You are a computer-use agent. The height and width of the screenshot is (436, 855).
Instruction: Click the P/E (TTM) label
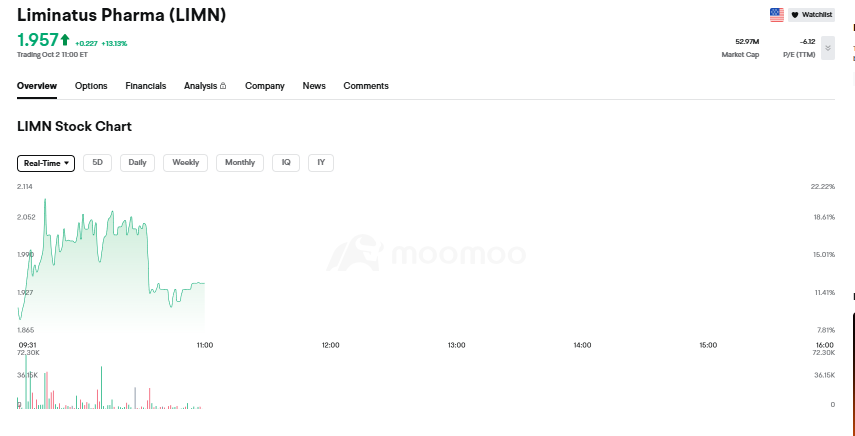(x=799, y=54)
